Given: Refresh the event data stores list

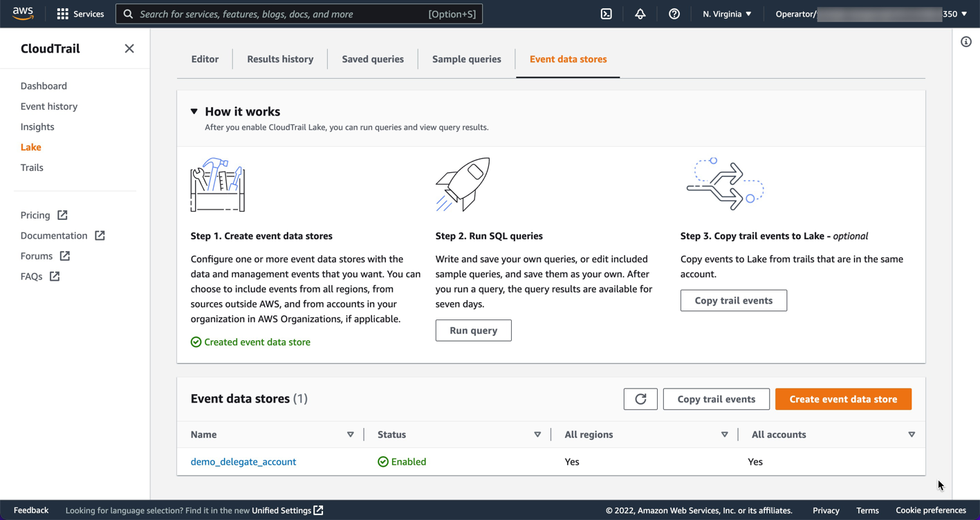Looking at the screenshot, I should click(x=640, y=399).
